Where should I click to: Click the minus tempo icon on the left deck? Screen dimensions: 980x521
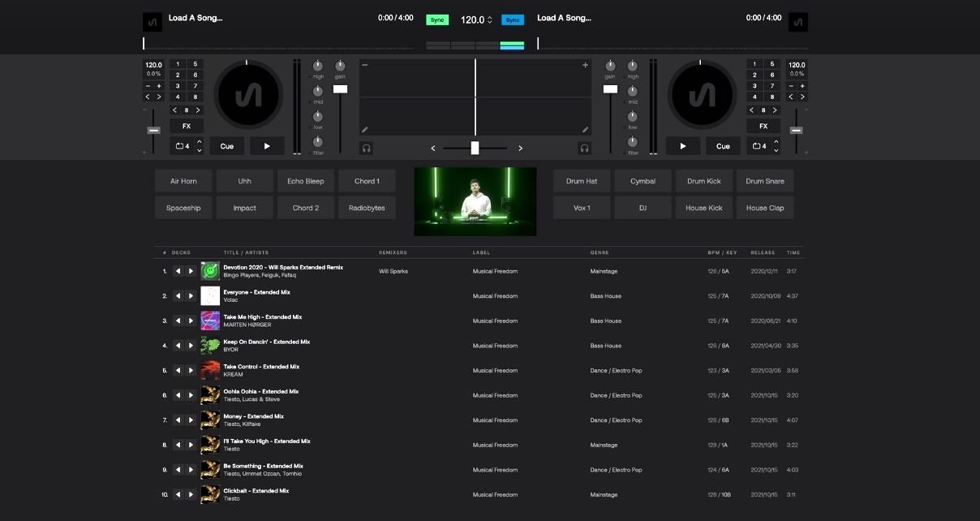(x=146, y=85)
